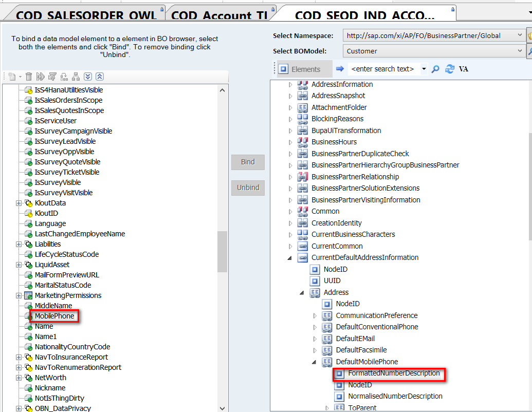Image resolution: width=532 pixels, height=412 pixels.
Task: Open the search text history dropdown arrow
Action: 424,69
